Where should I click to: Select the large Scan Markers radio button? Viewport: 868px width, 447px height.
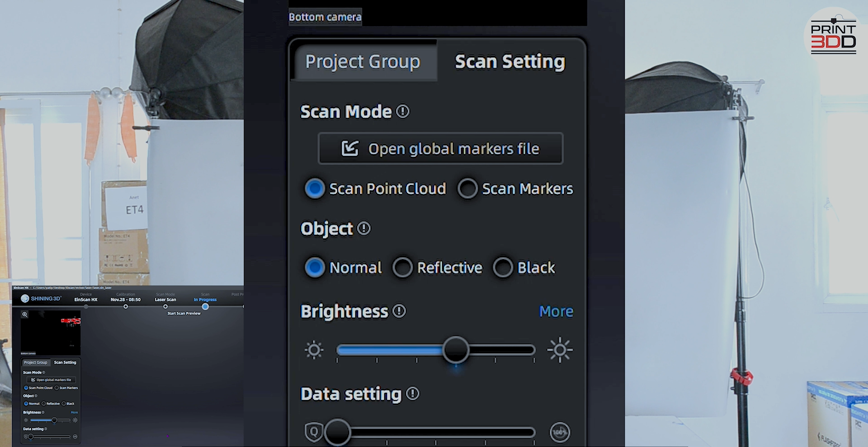467,188
